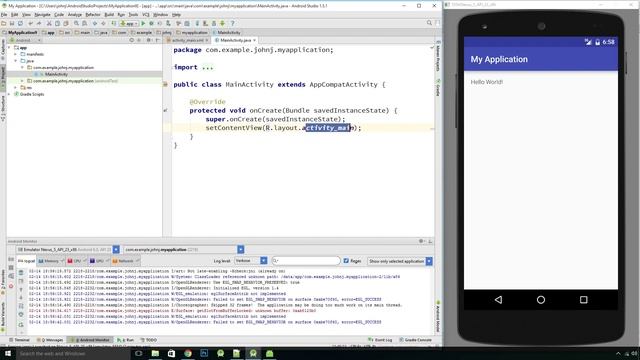Click the Project panel gear settings icon
The image size is (640, 360).
(149, 40)
